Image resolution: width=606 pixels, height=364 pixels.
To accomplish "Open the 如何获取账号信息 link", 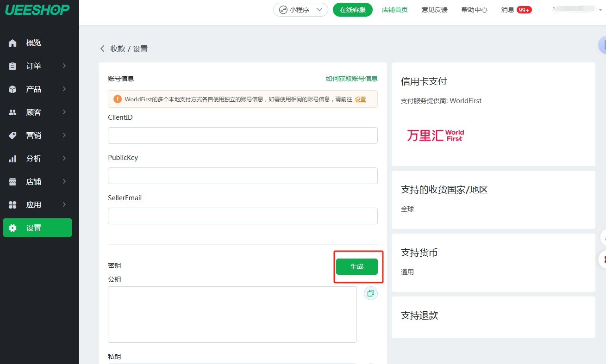I will coord(351,79).
